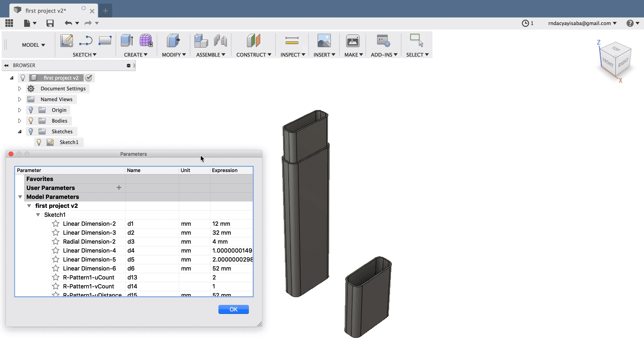Select the New Component tool

coord(201,40)
